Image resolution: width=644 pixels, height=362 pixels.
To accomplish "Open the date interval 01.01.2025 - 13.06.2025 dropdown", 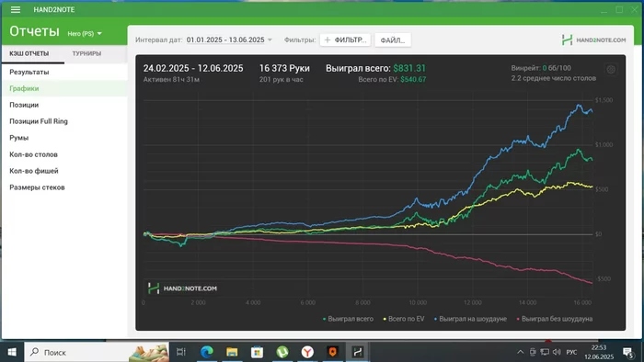I will [229, 40].
